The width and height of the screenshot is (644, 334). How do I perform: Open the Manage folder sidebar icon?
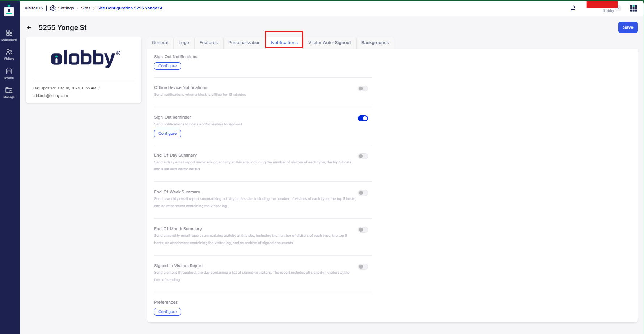pos(9,93)
